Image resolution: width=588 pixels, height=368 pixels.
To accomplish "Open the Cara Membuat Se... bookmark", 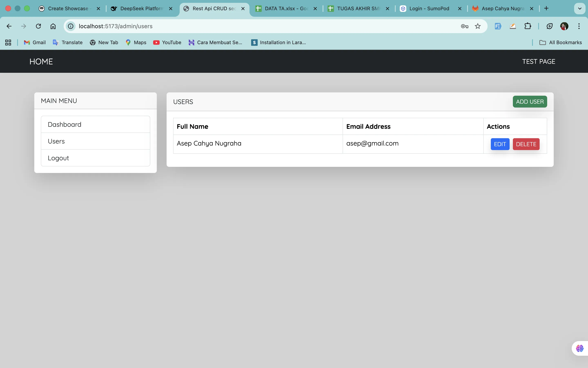I will pos(216,42).
